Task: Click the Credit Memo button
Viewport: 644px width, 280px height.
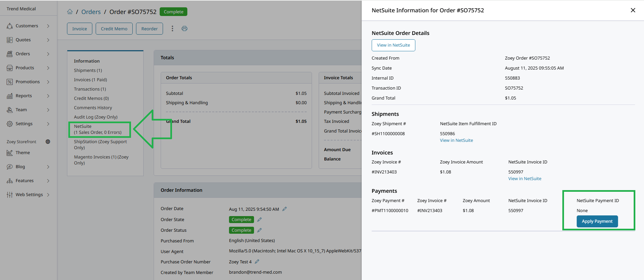Action: [x=114, y=29]
